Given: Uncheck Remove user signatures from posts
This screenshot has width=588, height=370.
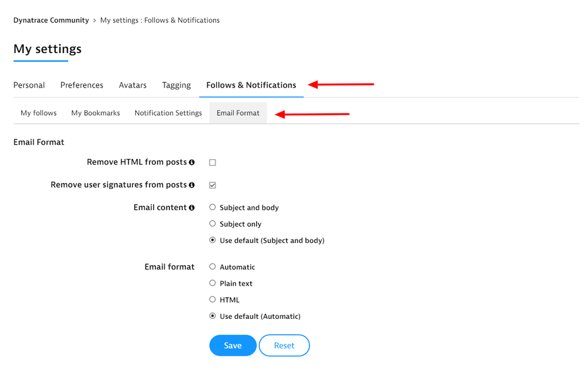Looking at the screenshot, I should pyautogui.click(x=212, y=185).
